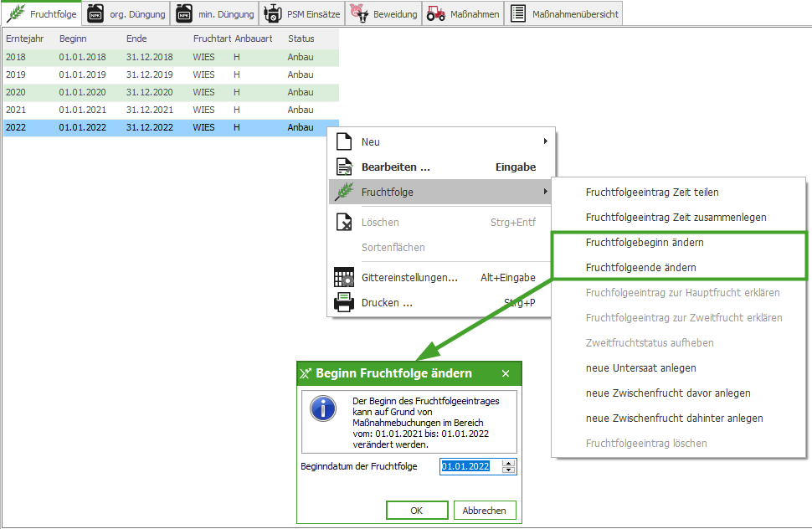The width and height of the screenshot is (812, 529).
Task: Increase the Beginndatum with the up arrow
Action: (x=508, y=463)
